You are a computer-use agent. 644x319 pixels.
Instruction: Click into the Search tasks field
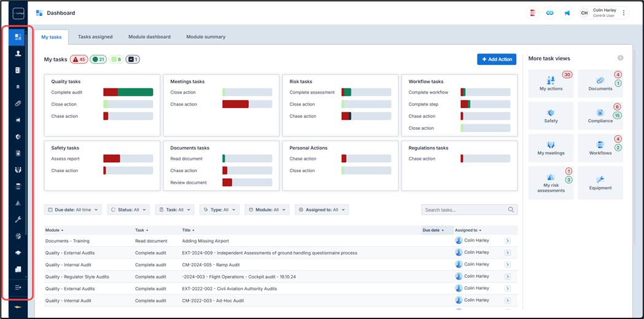[465, 210]
